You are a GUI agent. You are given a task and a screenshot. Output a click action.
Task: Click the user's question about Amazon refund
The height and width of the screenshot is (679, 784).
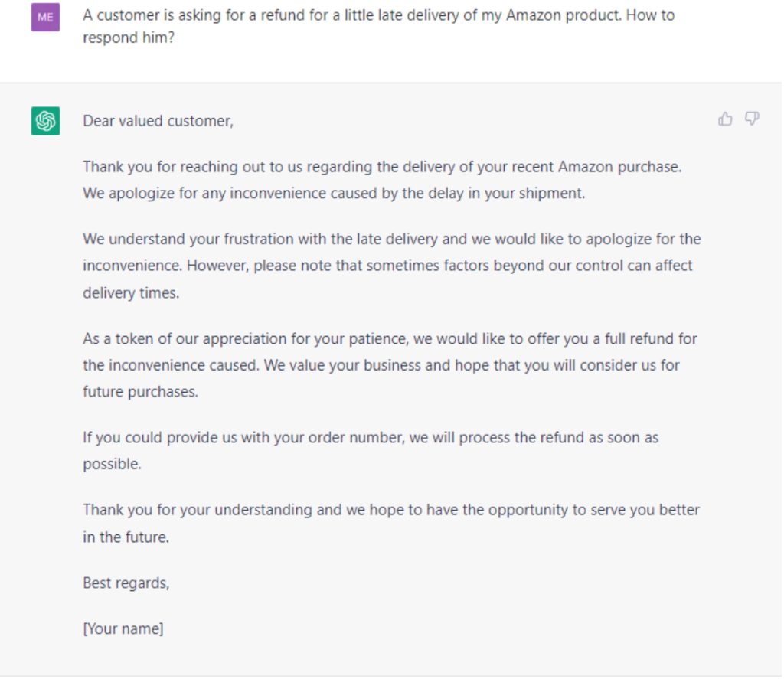(x=378, y=26)
